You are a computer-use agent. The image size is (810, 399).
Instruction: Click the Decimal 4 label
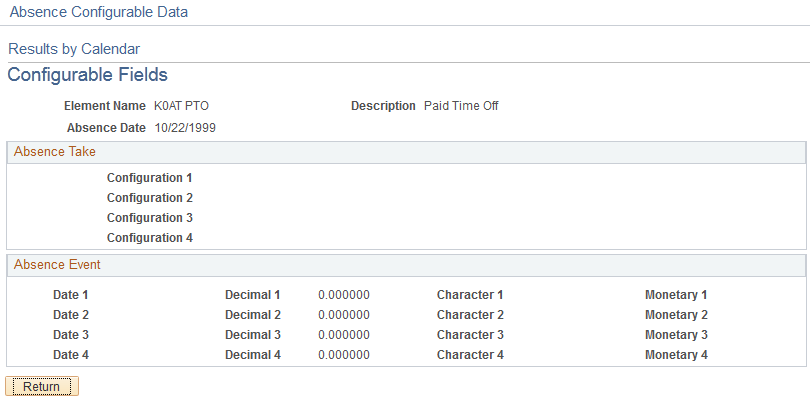[x=253, y=355]
